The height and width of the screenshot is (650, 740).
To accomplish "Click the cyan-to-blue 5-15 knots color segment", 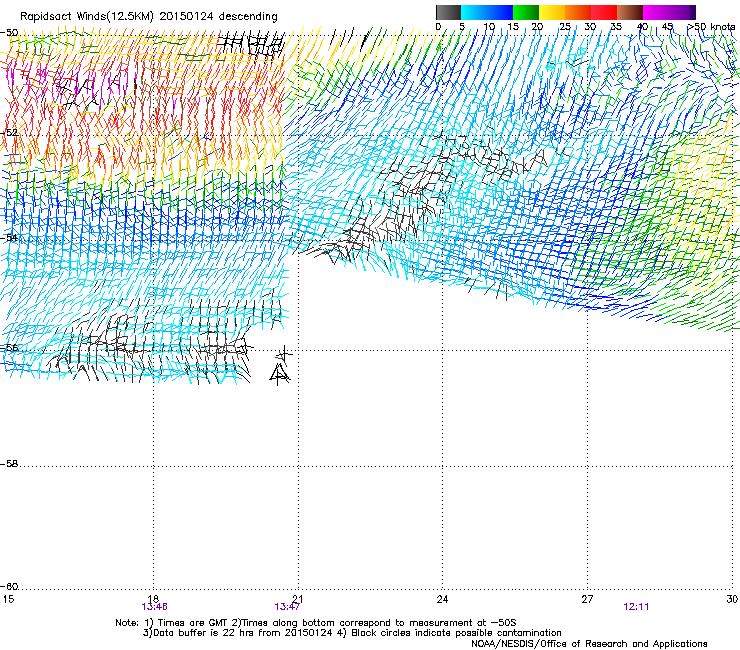I will (x=487, y=12).
